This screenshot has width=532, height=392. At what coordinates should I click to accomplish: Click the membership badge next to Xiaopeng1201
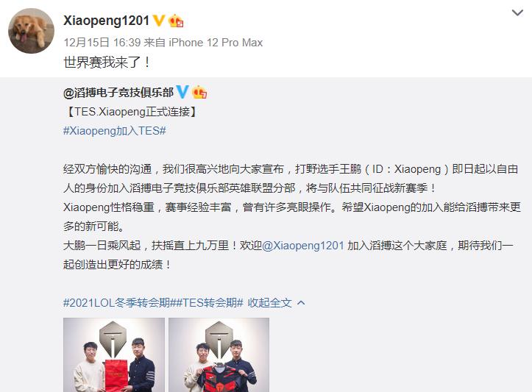pos(176,21)
